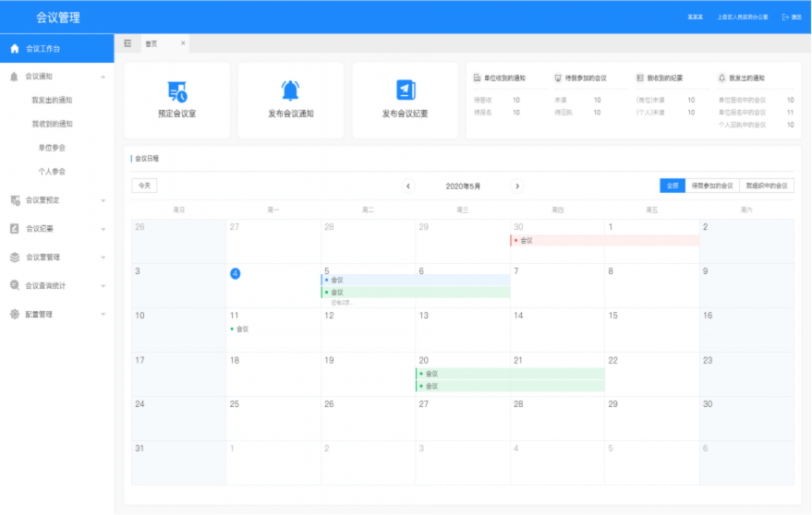Screen dimensions: 812x515
Task: Click the 我发出的通知 bell icon in stats panel
Action: (x=721, y=78)
